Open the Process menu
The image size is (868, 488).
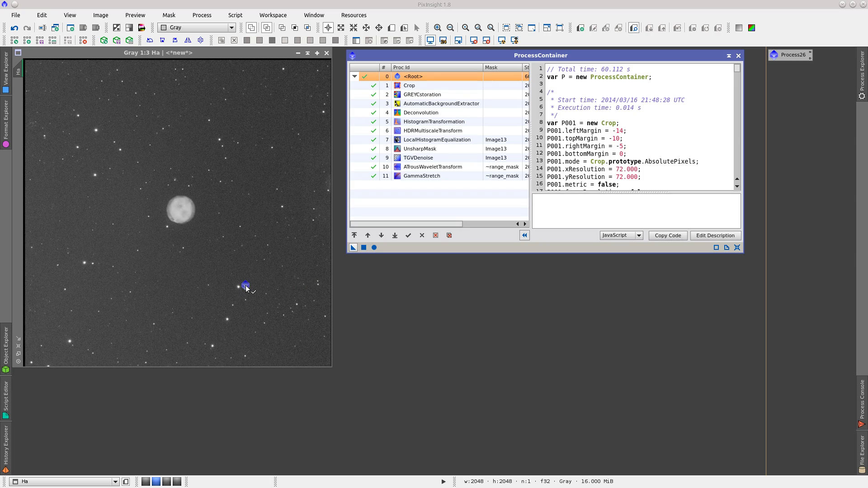click(202, 15)
